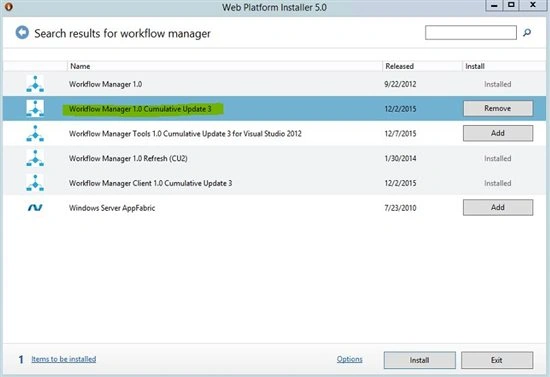This screenshot has width=550, height=377.
Task: Click the items-to-install count 1
Action: tap(21, 359)
